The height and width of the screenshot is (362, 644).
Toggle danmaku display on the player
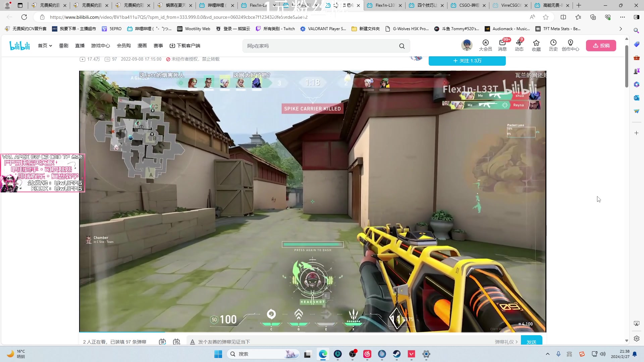162,342
